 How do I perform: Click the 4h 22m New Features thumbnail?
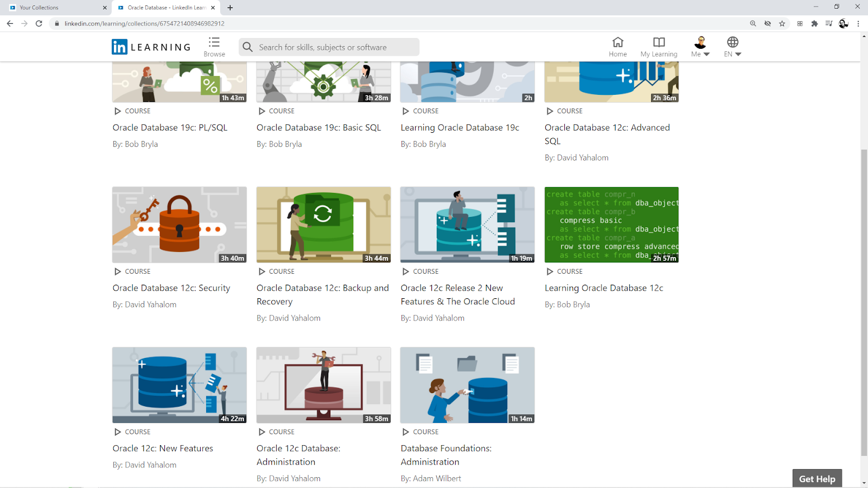pos(180,385)
